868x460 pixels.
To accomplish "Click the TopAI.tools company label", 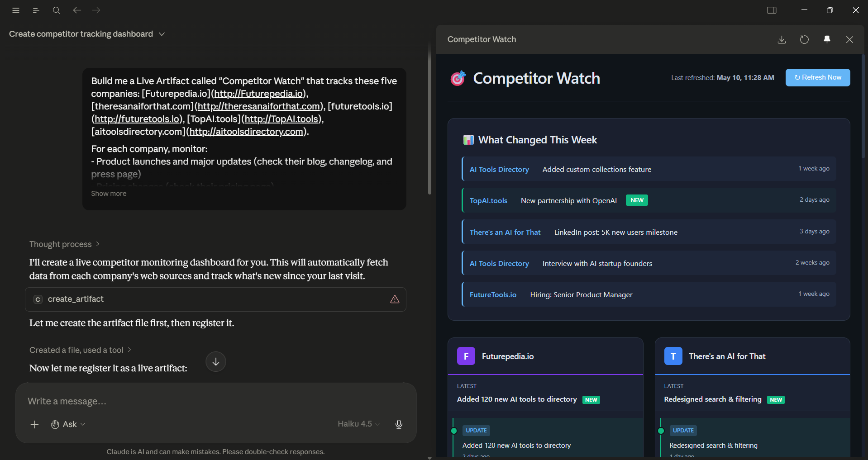I will click(x=488, y=201).
